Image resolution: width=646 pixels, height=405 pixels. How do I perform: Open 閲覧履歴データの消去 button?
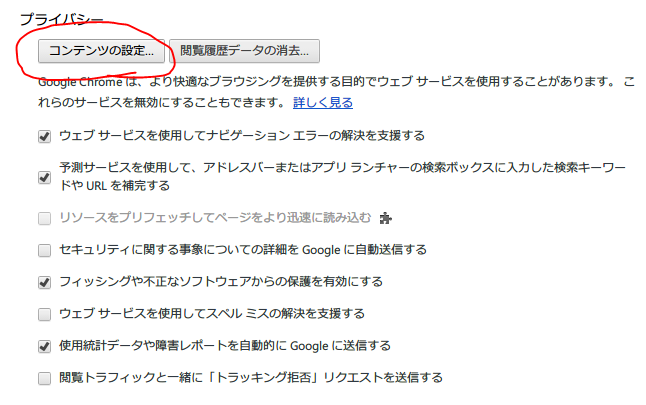(x=244, y=51)
